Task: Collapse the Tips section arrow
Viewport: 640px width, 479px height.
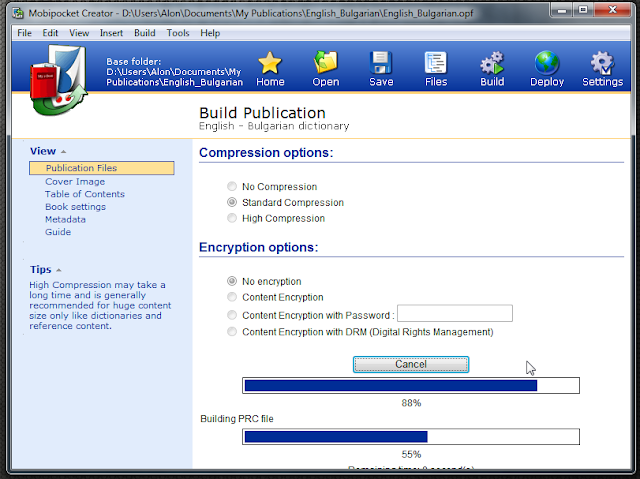Action: pyautogui.click(x=58, y=270)
